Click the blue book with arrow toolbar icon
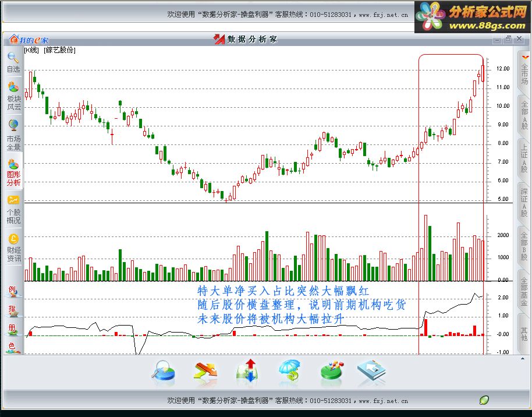532x417 pixels. (x=371, y=370)
